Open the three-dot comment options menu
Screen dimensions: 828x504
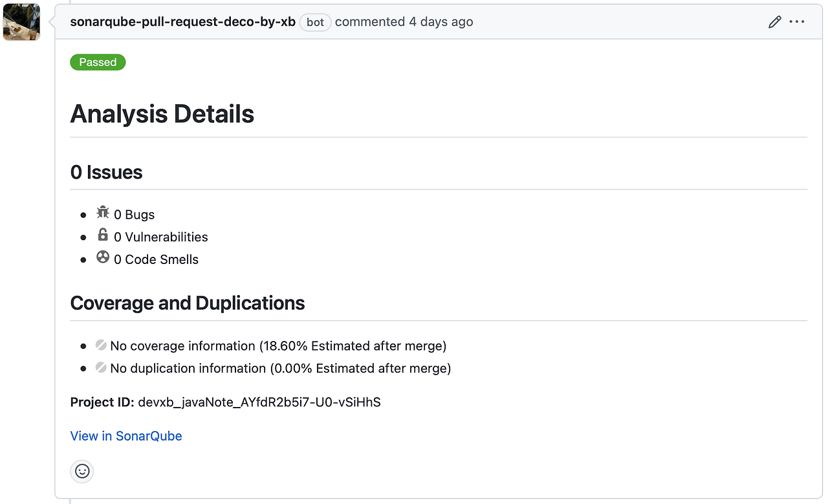[797, 22]
